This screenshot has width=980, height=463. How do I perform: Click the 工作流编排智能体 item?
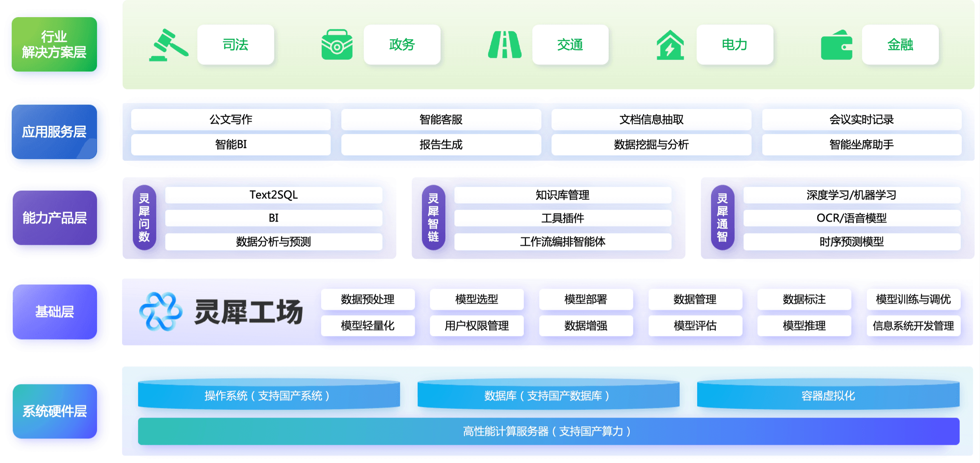[562, 242]
